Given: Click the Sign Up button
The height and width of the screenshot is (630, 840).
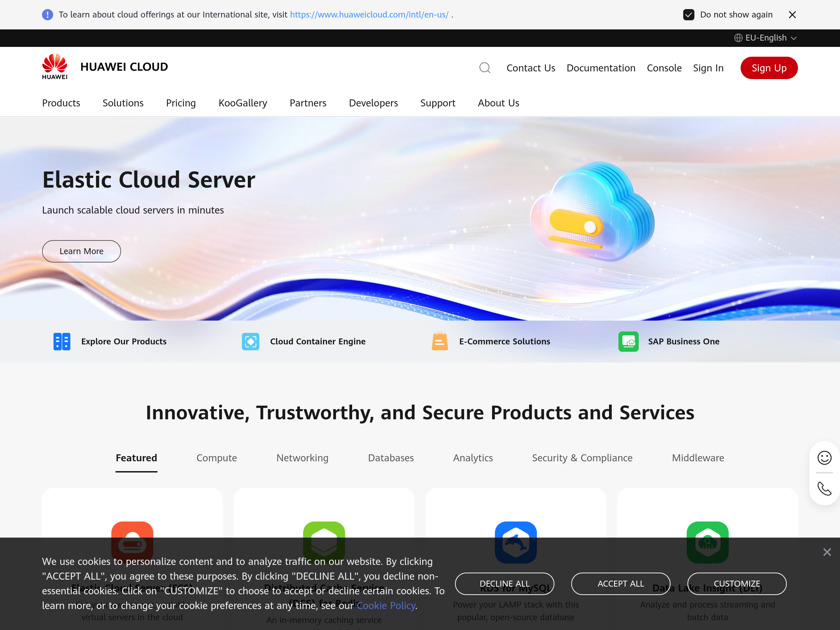Looking at the screenshot, I should [769, 68].
